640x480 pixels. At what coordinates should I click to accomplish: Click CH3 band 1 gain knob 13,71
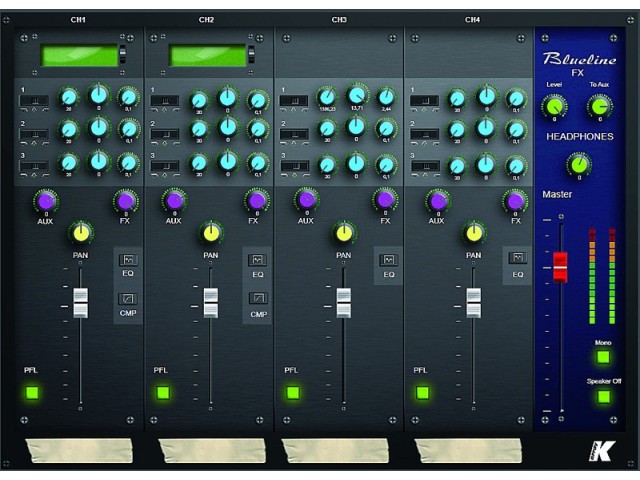point(356,95)
